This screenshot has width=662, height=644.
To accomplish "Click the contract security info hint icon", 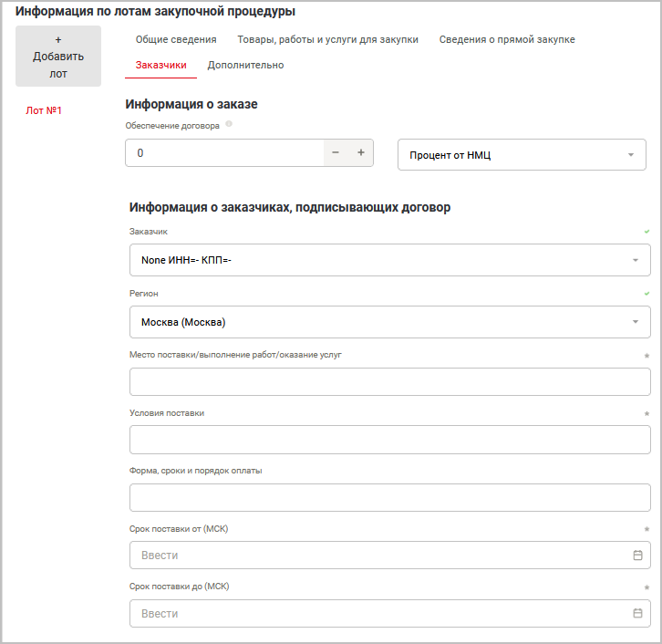I will 229,125.
